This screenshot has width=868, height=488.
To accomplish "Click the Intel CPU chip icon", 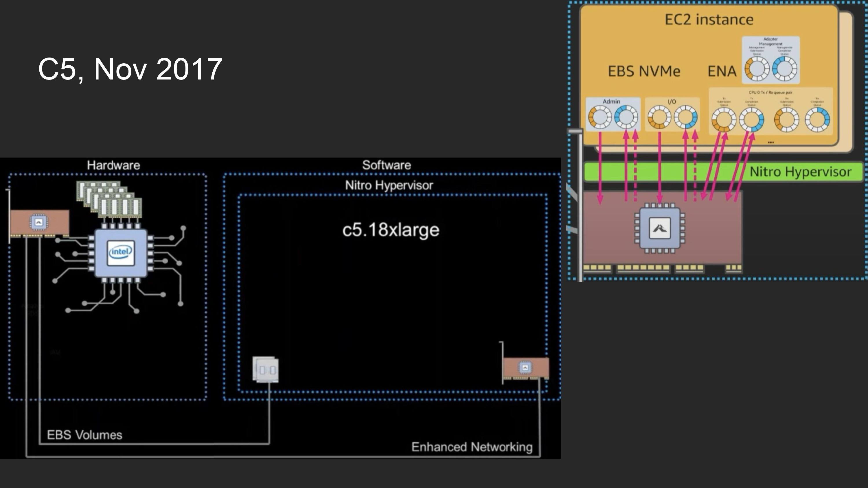I will click(x=121, y=253).
